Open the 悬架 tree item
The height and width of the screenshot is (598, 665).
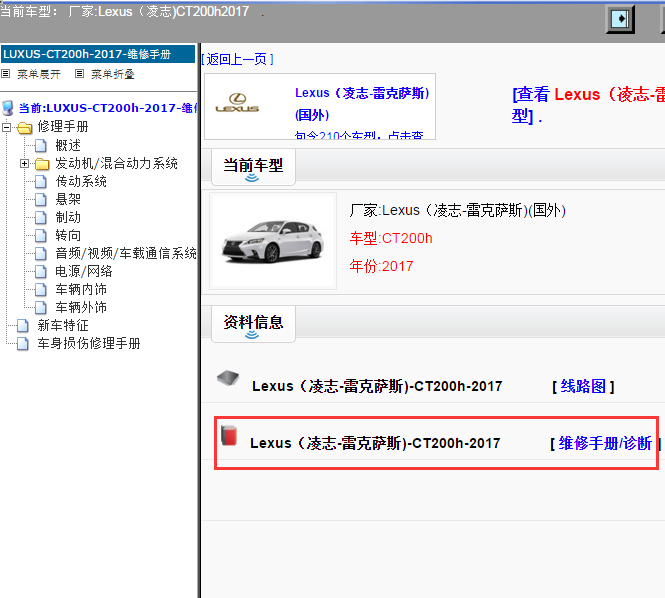[68, 199]
